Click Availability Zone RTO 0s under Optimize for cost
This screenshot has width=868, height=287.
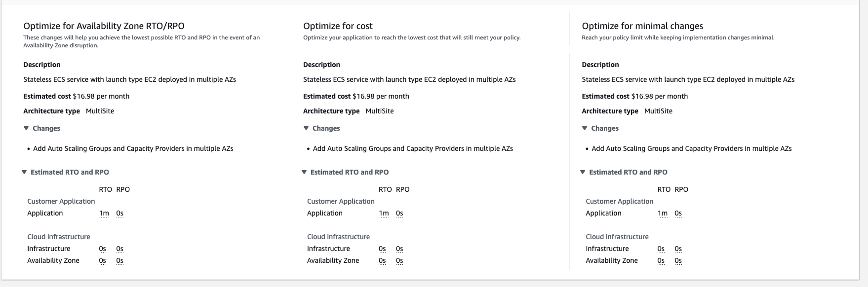382,260
